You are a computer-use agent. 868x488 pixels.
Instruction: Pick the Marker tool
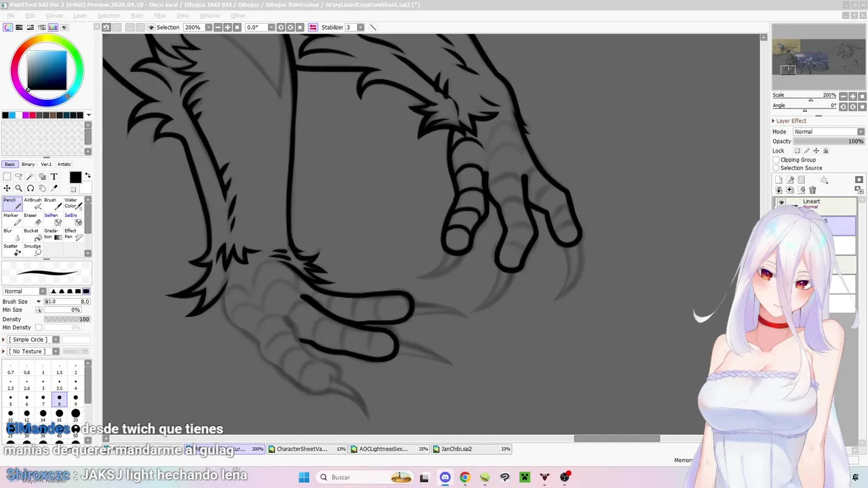click(x=14, y=219)
